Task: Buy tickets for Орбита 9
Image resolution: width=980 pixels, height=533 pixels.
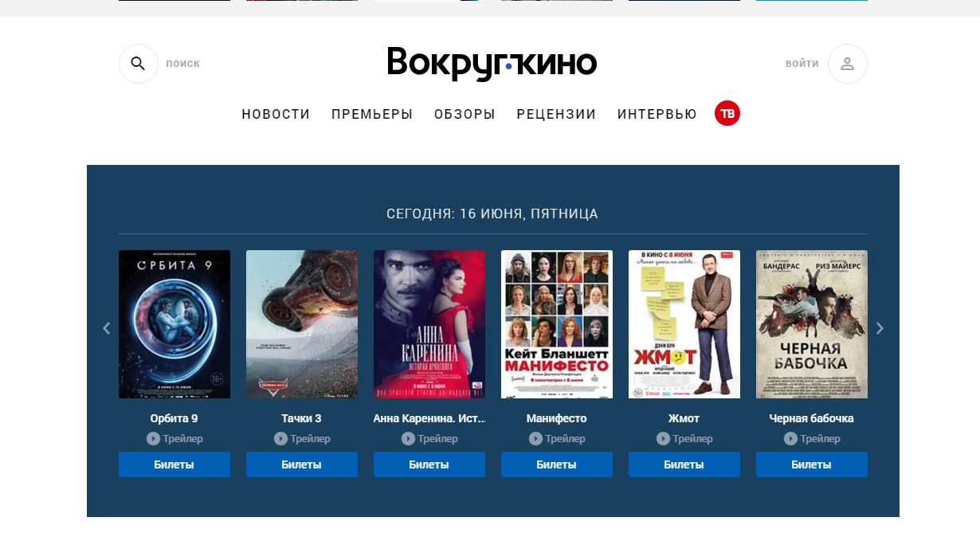Action: click(174, 464)
